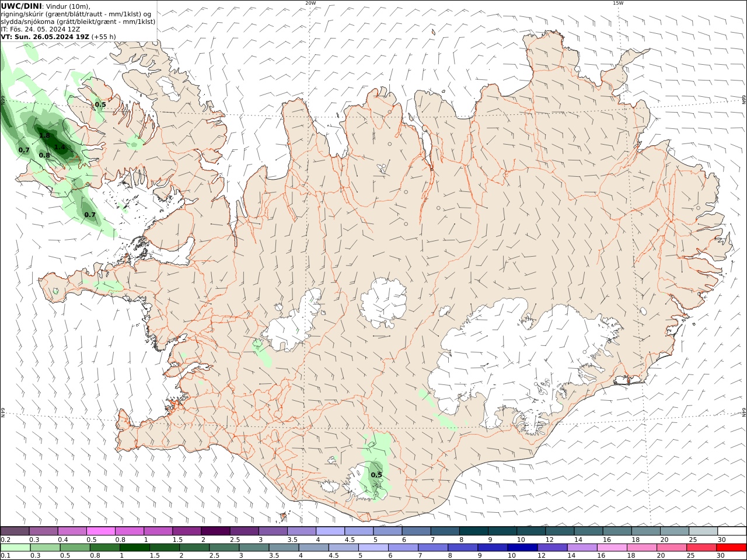Pick the 1.5 dark green swatch, bottom row

[165, 548]
